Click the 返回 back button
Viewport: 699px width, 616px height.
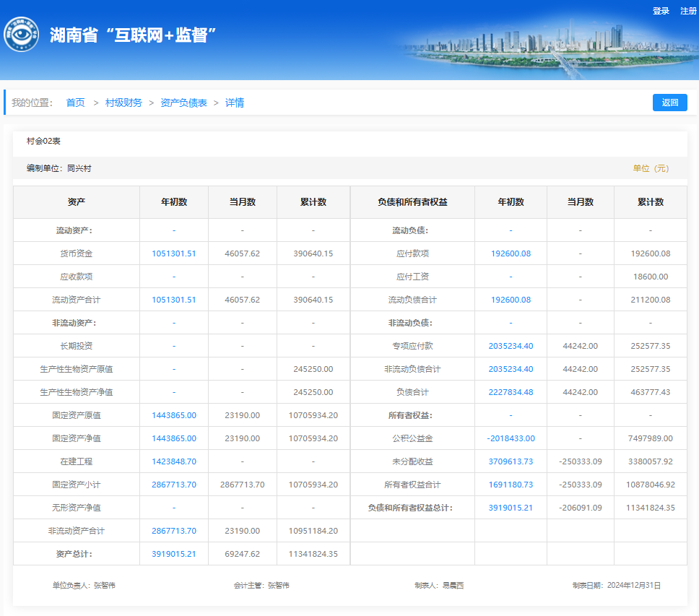click(669, 103)
